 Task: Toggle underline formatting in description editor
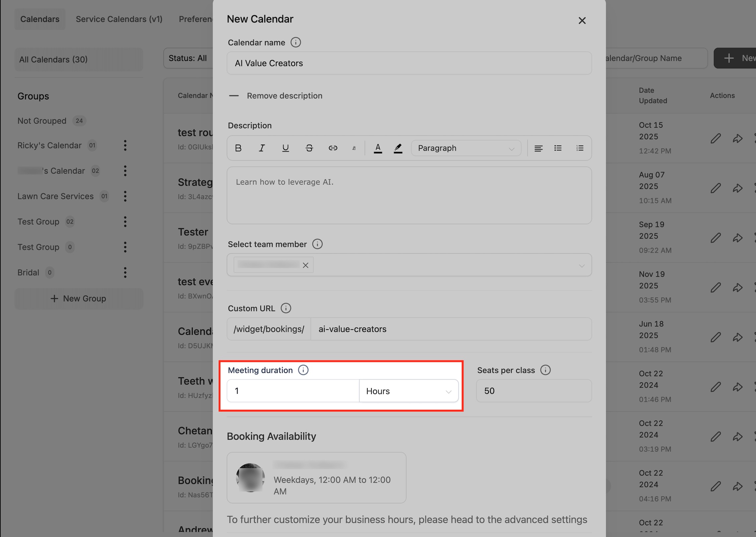coord(285,148)
